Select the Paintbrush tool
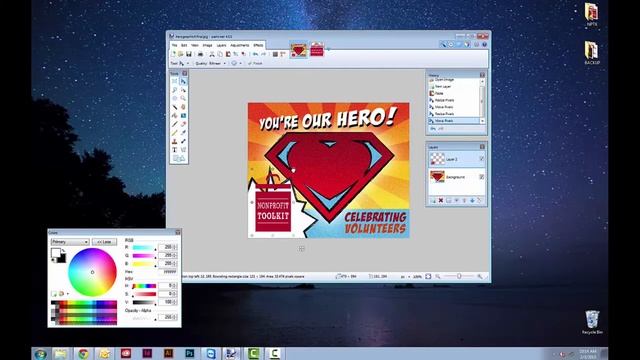Image resolution: width=640 pixels, height=360 pixels. (174, 124)
